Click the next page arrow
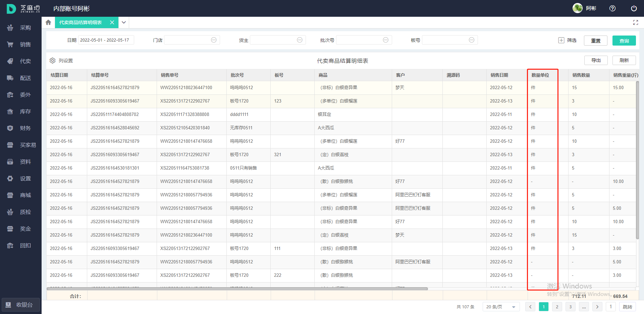 (597, 307)
